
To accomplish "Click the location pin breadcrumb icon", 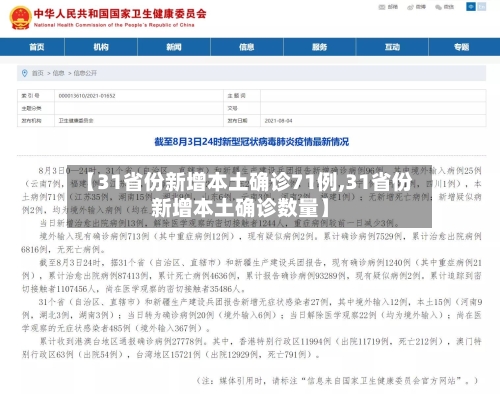I will [x=24, y=73].
